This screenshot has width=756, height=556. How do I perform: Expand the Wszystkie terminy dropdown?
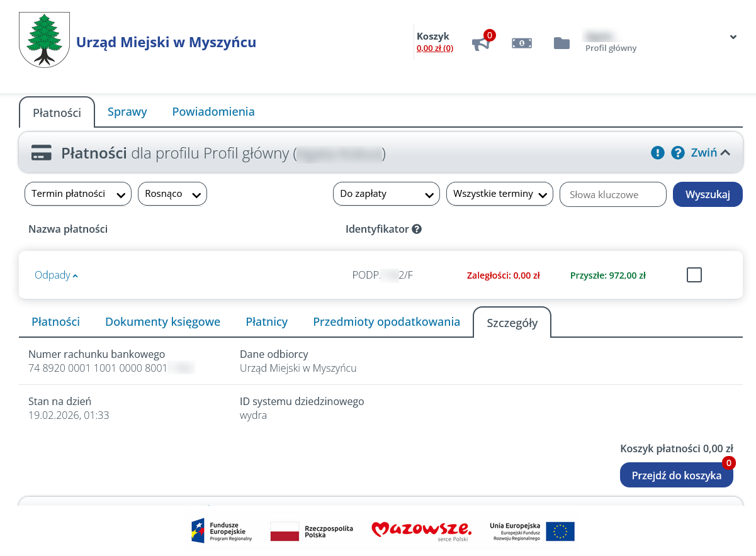(x=499, y=194)
